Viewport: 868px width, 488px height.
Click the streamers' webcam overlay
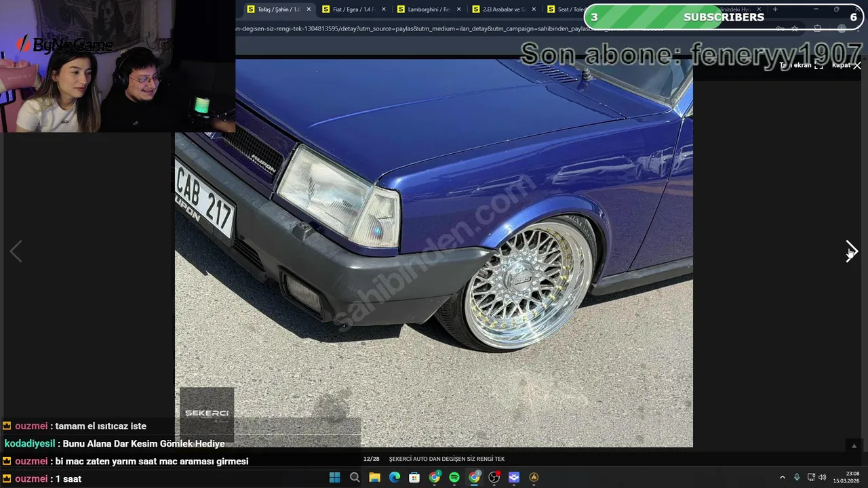click(118, 66)
